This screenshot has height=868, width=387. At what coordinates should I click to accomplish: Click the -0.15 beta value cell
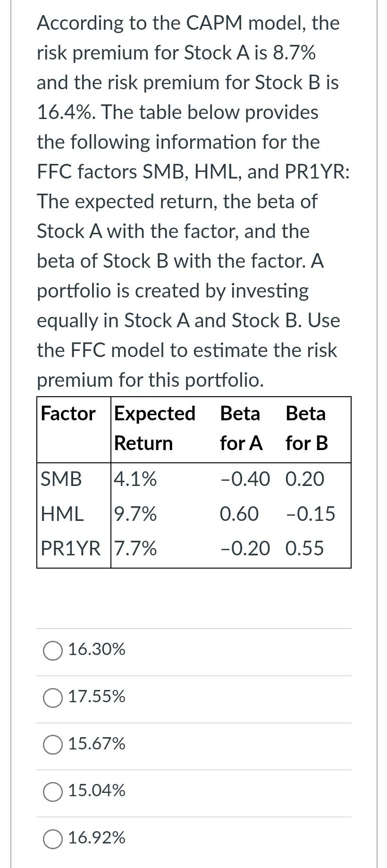[x=311, y=514]
